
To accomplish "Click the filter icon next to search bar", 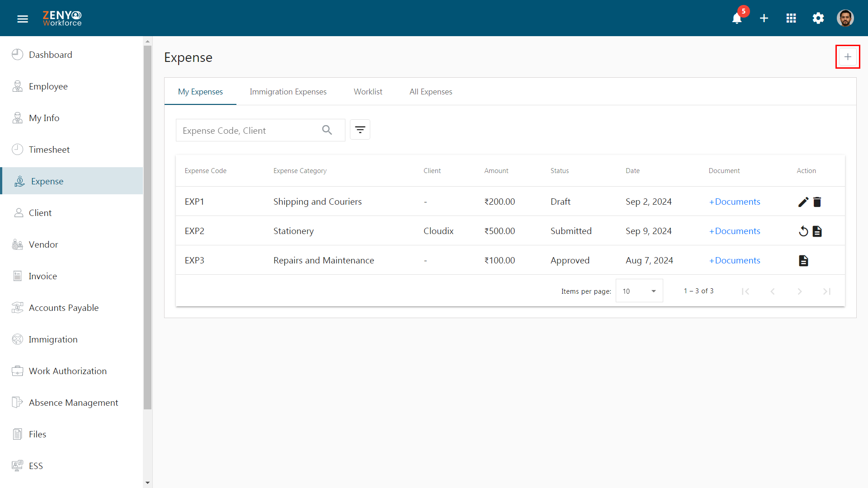I will click(x=359, y=130).
